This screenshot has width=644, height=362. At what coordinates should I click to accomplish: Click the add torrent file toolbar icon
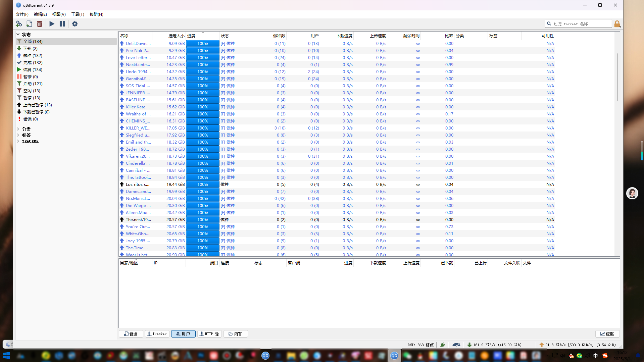click(x=29, y=24)
